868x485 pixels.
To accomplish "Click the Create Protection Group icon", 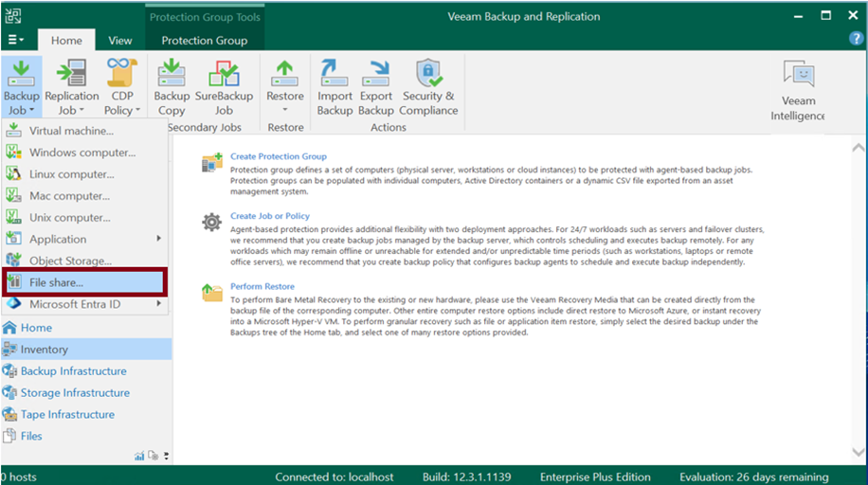I will pyautogui.click(x=212, y=163).
